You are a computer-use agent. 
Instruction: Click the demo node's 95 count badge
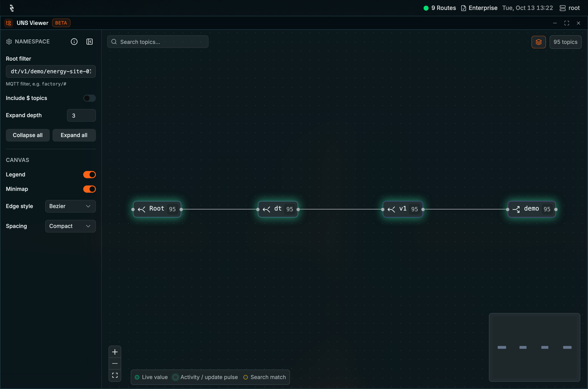pyautogui.click(x=547, y=209)
